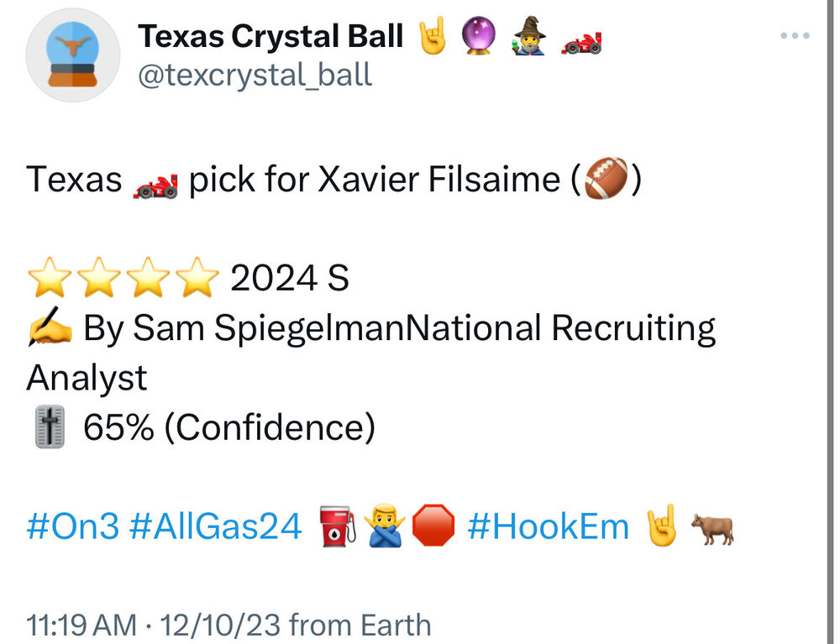Open the @texcrystal_ball handle link
Image resolution: width=840 pixels, height=644 pixels.
pyautogui.click(x=255, y=75)
